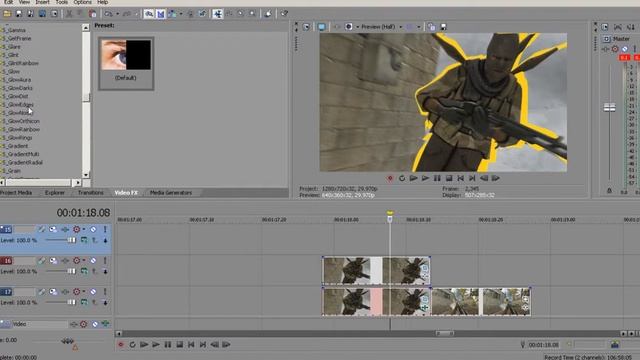Viewport: 640px width, 360px height.
Task: Open Track FX for track 16
Action: pos(65,260)
